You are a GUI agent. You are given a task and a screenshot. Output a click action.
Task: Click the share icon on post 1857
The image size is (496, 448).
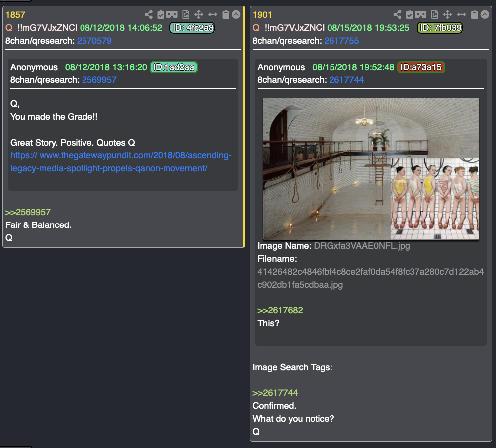(x=149, y=14)
